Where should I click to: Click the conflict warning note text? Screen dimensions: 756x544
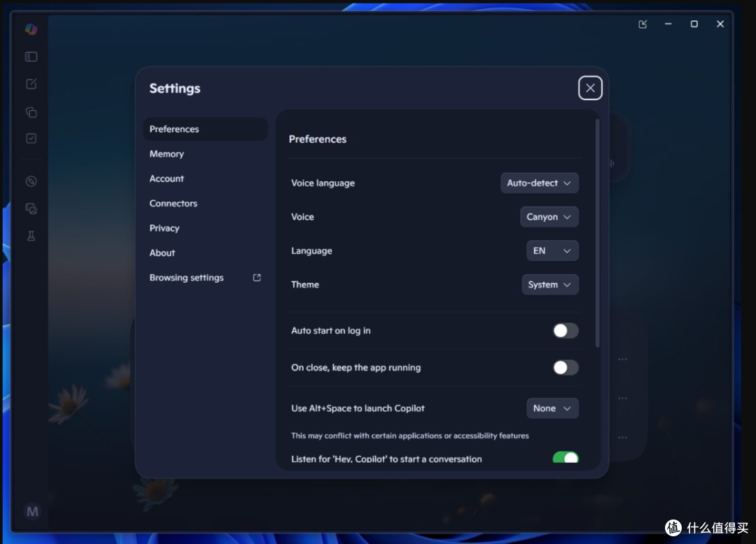[x=409, y=435]
